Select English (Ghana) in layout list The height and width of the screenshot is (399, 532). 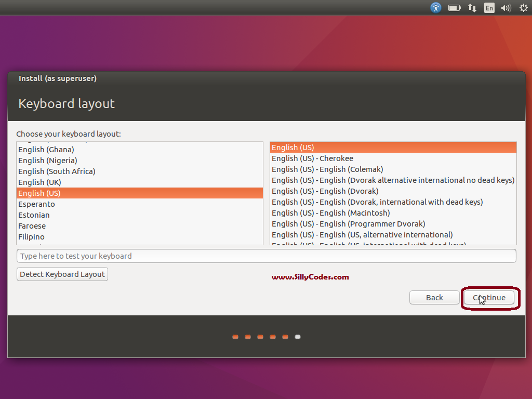pos(140,150)
